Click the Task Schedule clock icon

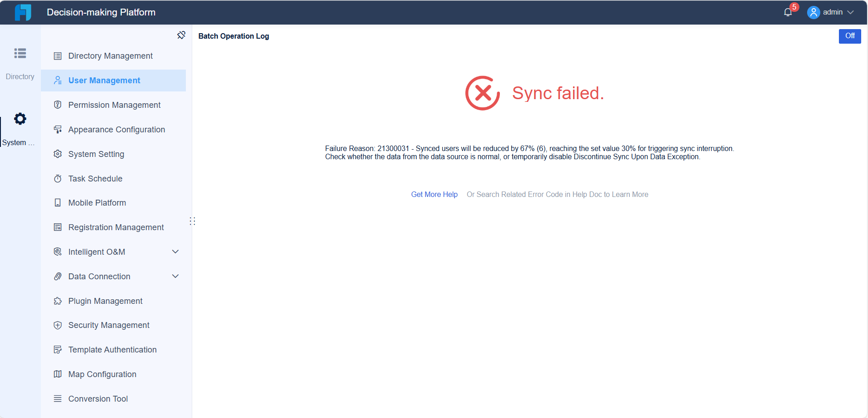tap(58, 179)
